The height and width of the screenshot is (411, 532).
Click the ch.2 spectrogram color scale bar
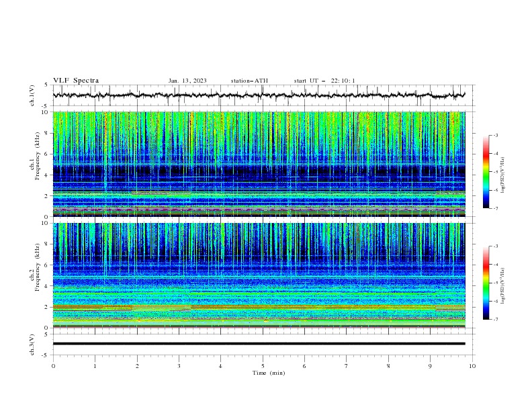coord(486,283)
